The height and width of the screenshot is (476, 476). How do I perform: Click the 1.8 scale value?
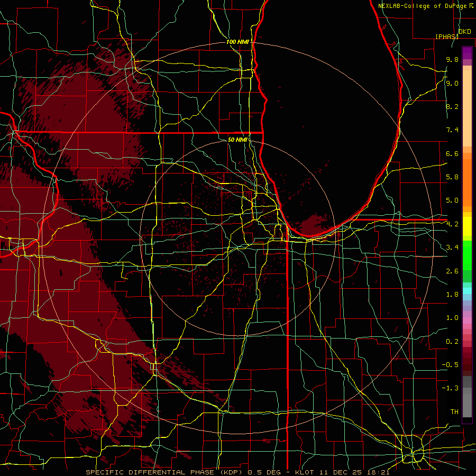[x=452, y=295]
